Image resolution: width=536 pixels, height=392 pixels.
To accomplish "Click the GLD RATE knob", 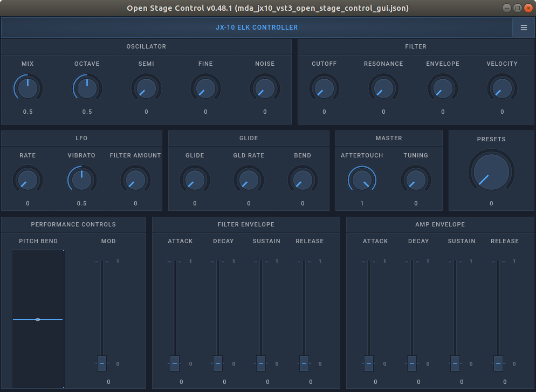I will click(249, 180).
